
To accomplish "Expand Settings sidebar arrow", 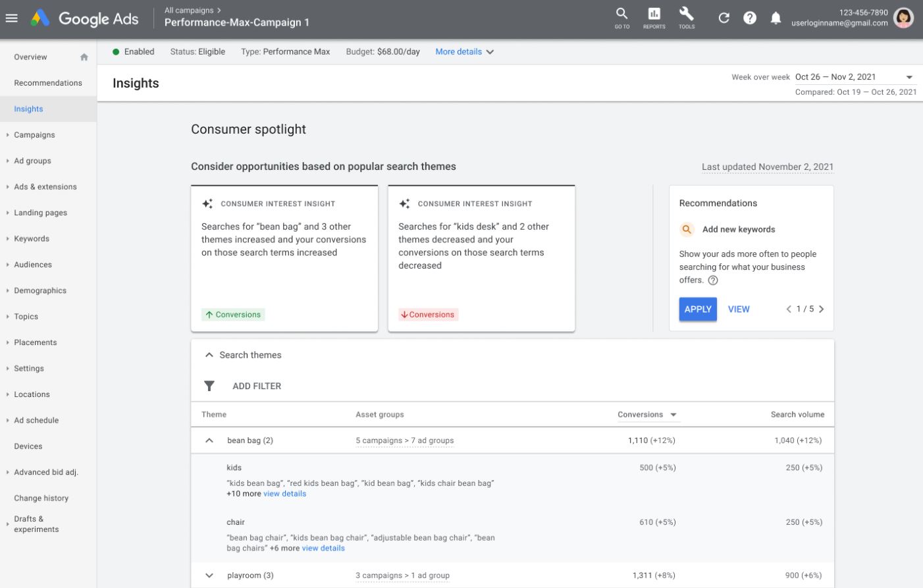I will [x=7, y=369].
